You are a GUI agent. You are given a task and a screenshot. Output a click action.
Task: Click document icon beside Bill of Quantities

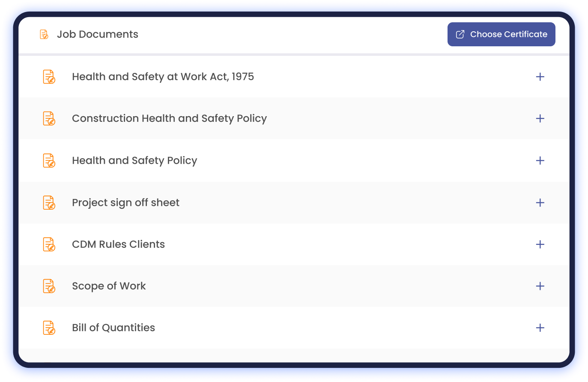point(49,328)
